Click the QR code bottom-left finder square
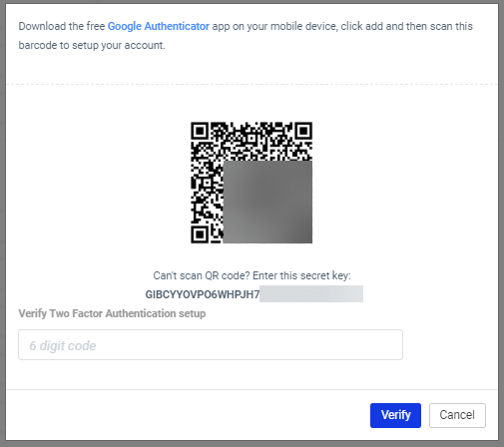The width and height of the screenshot is (504, 447). [x=200, y=234]
